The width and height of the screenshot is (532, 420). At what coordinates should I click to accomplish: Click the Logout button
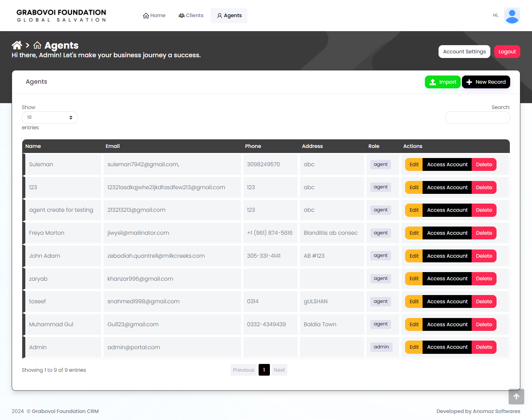pyautogui.click(x=507, y=51)
